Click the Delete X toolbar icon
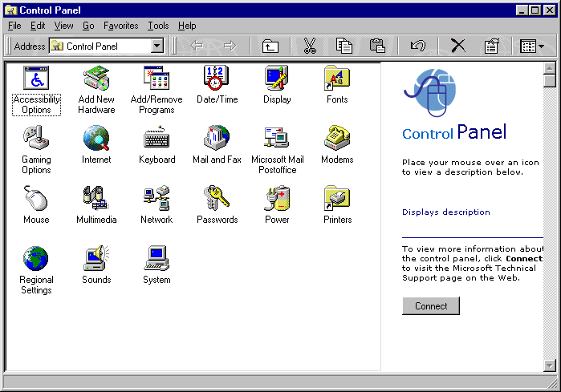Image resolution: width=561 pixels, height=392 pixels. [458, 46]
